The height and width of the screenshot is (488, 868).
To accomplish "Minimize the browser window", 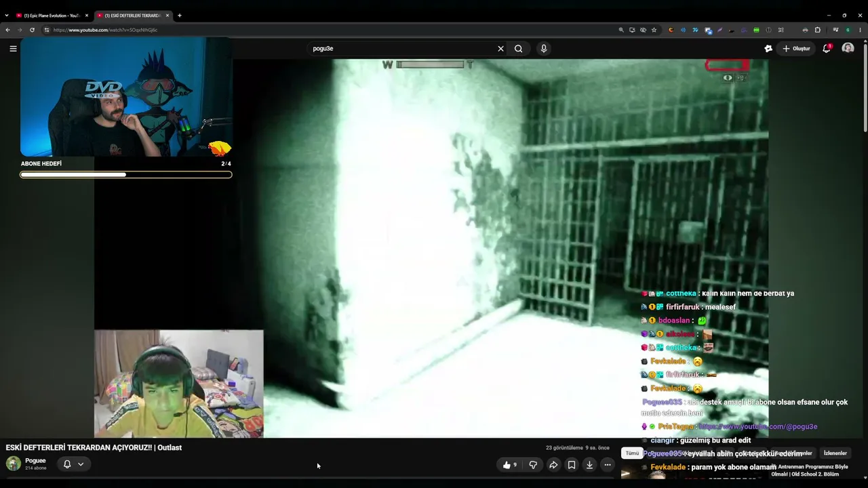I will 829,15.
